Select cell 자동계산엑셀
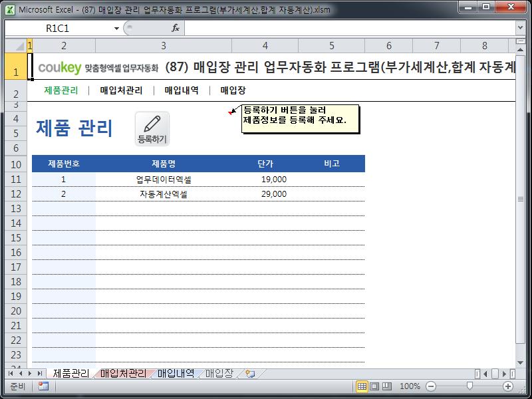Viewport: 532px width, 399px height. [x=164, y=194]
